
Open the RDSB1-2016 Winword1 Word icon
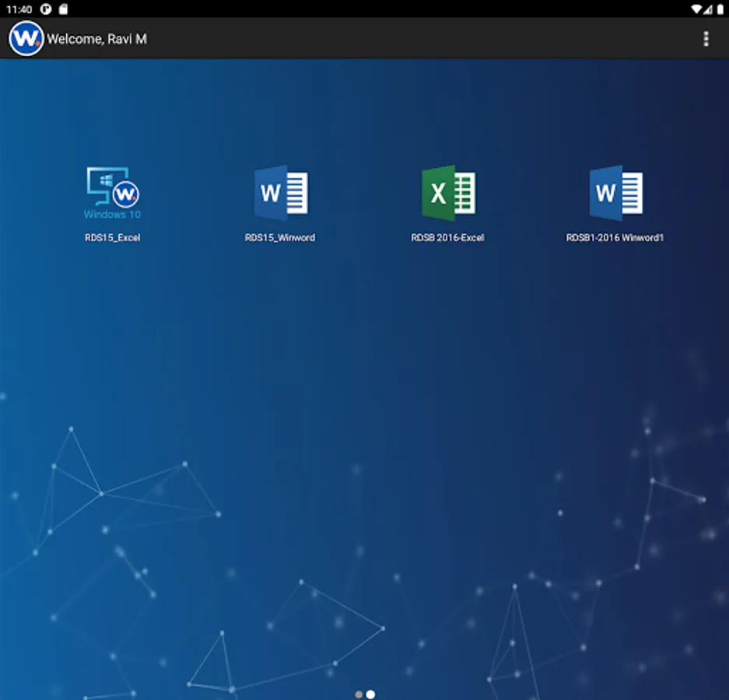point(615,193)
